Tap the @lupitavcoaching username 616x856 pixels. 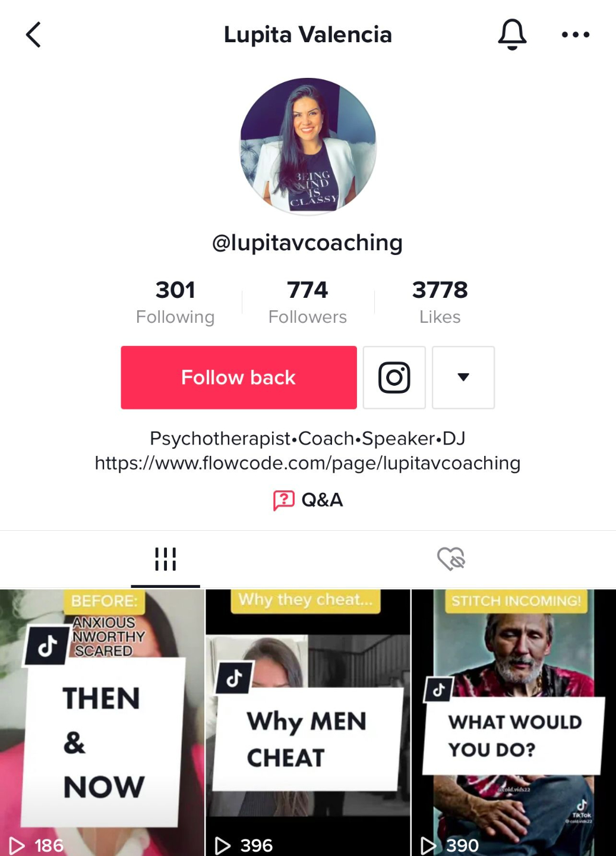[x=308, y=243]
